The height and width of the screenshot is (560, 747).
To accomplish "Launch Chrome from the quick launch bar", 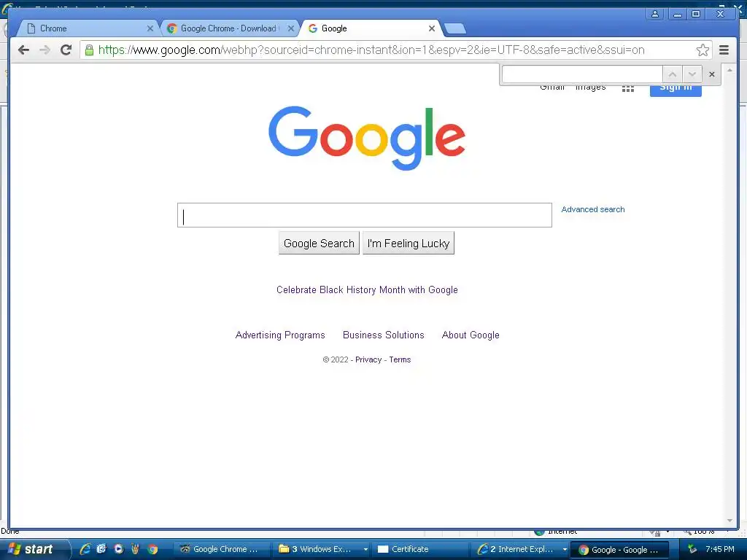I will [152, 549].
